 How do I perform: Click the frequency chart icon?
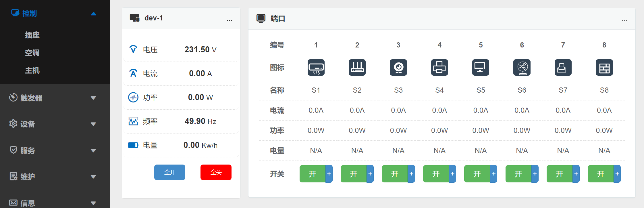(133, 121)
